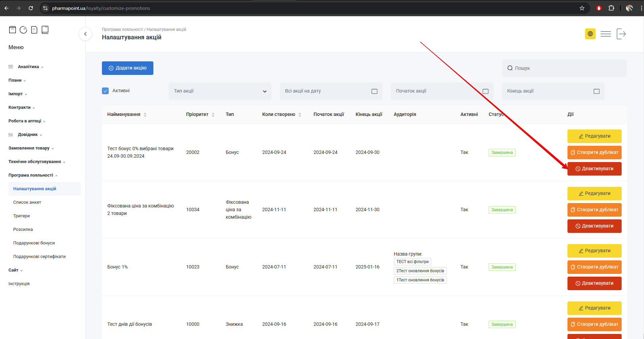Open Список анкет menu item
The width and height of the screenshot is (644, 339).
pos(27,202)
